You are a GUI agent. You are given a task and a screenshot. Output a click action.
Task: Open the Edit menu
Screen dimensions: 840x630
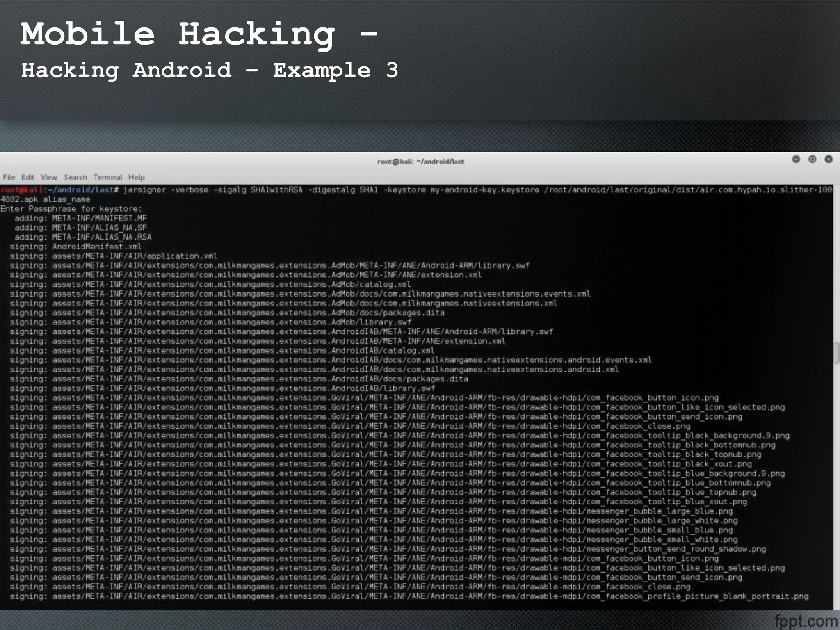(27, 177)
